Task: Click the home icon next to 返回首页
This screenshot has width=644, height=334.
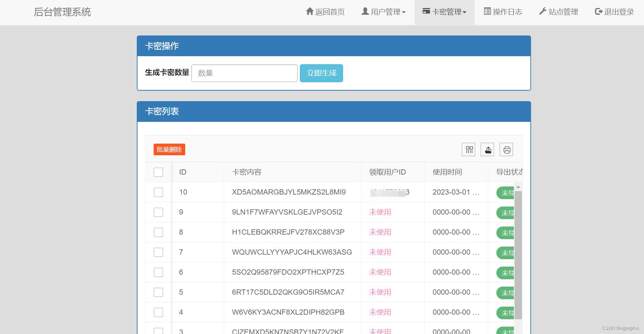Action: pos(309,11)
